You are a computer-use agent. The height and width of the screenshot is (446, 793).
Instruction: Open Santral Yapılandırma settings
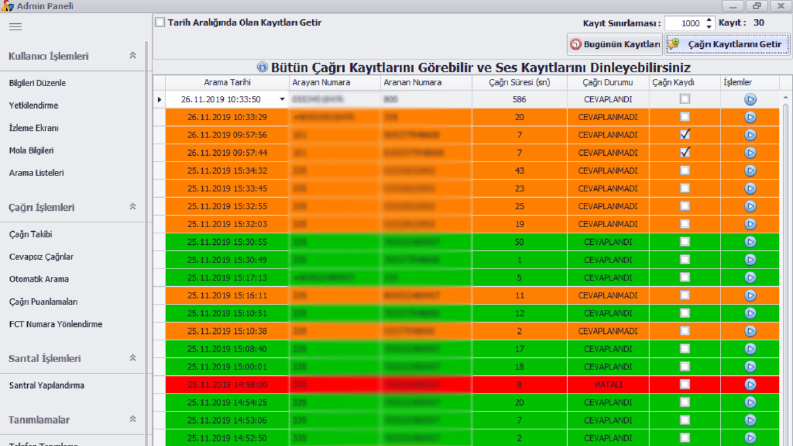47,385
